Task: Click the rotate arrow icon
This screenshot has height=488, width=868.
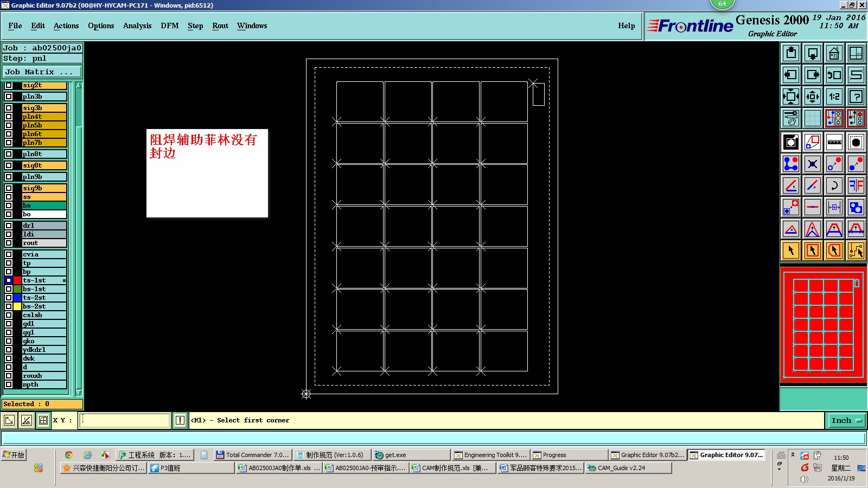Action: [834, 185]
